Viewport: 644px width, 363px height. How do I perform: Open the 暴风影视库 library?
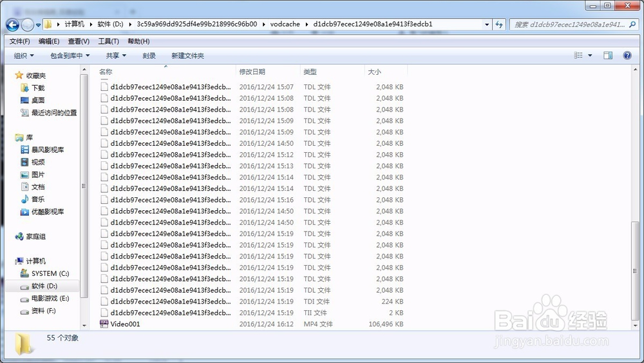[x=48, y=150]
